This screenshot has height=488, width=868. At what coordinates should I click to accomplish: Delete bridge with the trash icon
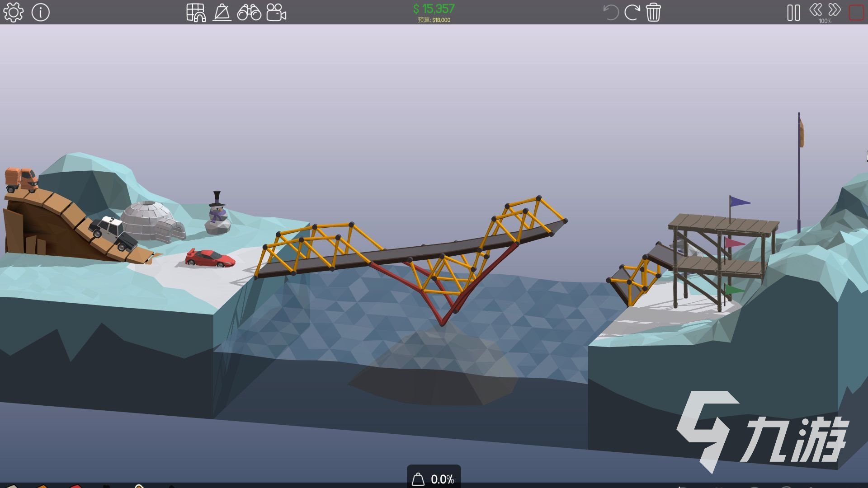(653, 12)
